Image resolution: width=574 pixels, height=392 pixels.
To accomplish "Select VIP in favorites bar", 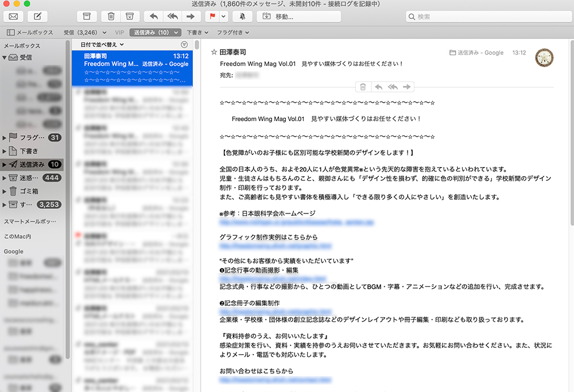I will pos(119,32).
